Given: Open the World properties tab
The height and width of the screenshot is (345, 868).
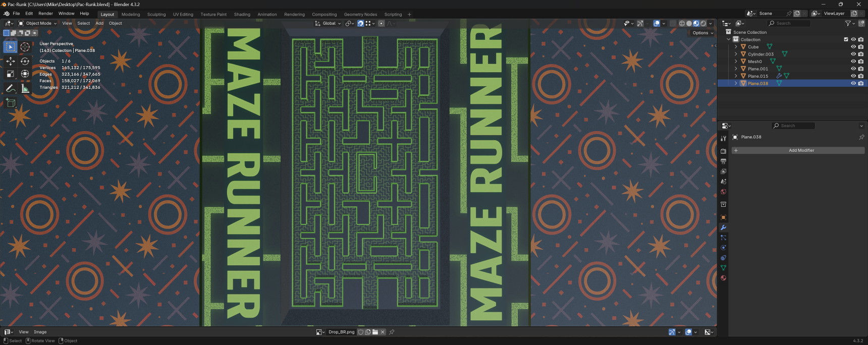Looking at the screenshot, I should pos(723,192).
